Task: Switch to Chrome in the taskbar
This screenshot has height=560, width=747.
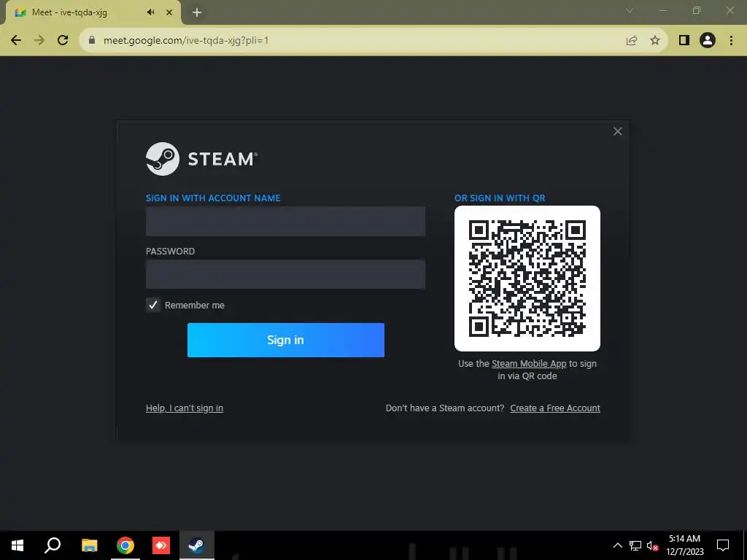Action: point(125,545)
